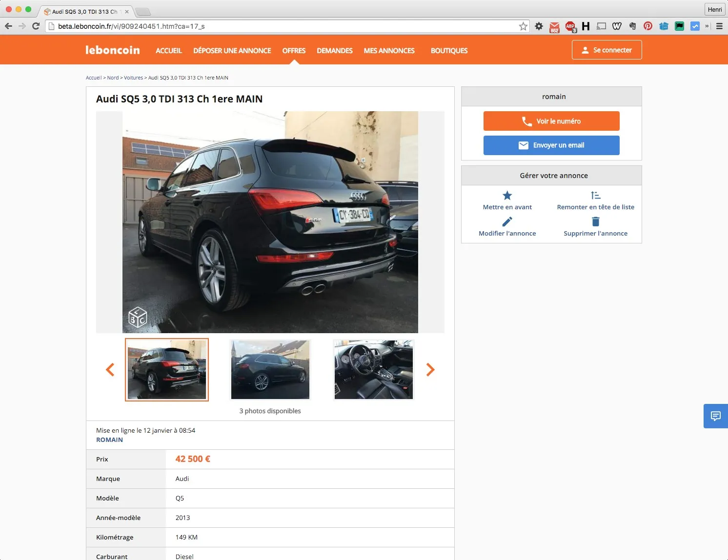Screen dimensions: 728x560
Task: Show the next photo with the right arrow
Action: 430,370
